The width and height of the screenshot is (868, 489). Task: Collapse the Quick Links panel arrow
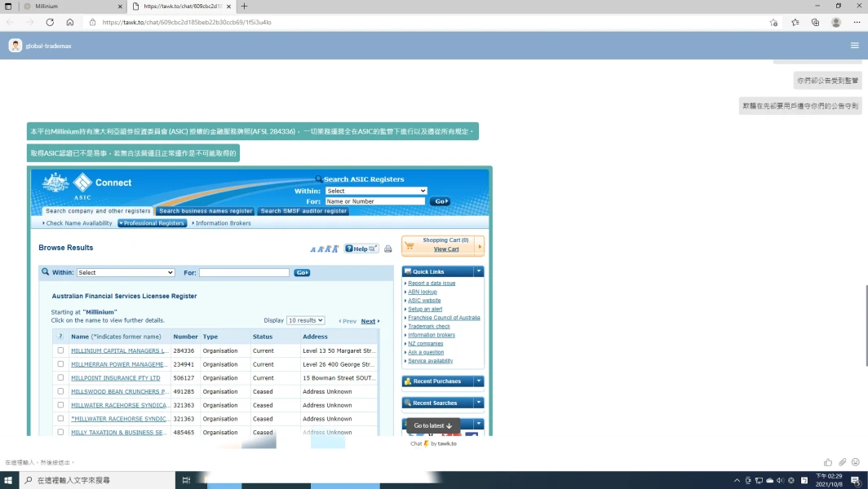pyautogui.click(x=479, y=271)
